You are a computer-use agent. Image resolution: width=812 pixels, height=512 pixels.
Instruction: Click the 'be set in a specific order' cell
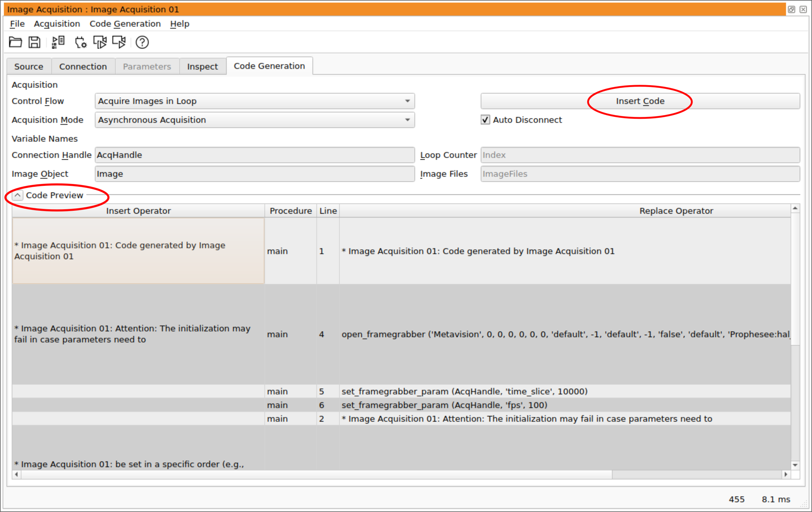coord(138,448)
